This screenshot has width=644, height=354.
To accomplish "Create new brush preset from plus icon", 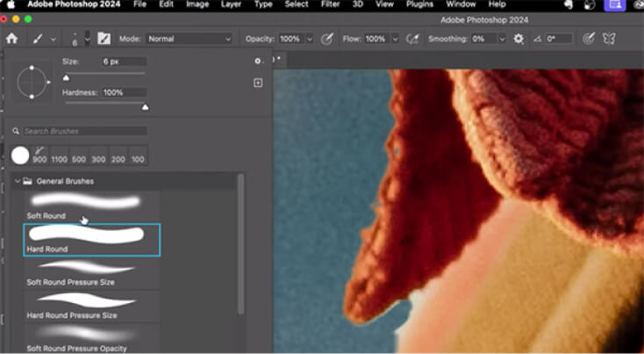I will 258,83.
